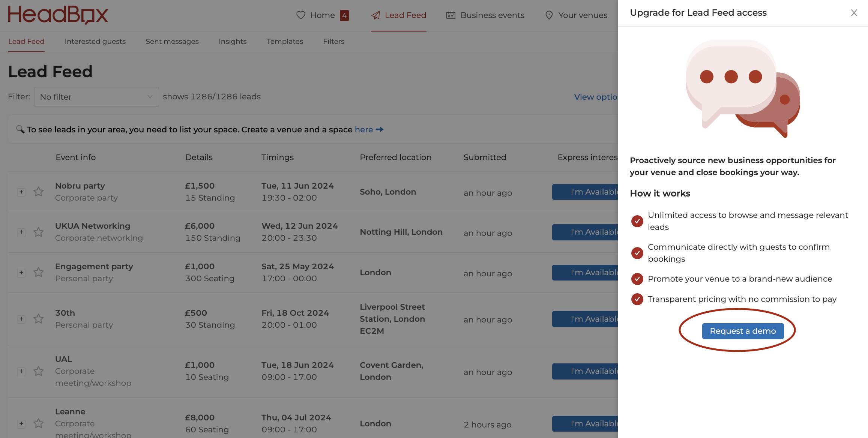The image size is (868, 438).
Task: Open Your venues in navigation
Action: coord(576,15)
